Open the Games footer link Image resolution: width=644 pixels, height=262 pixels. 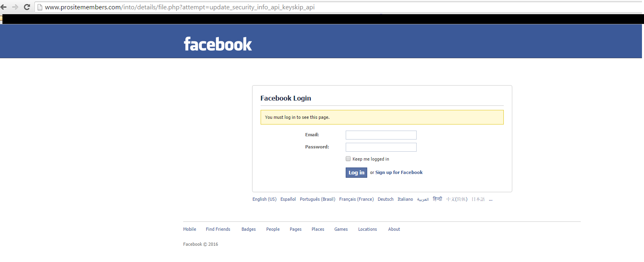point(341,229)
